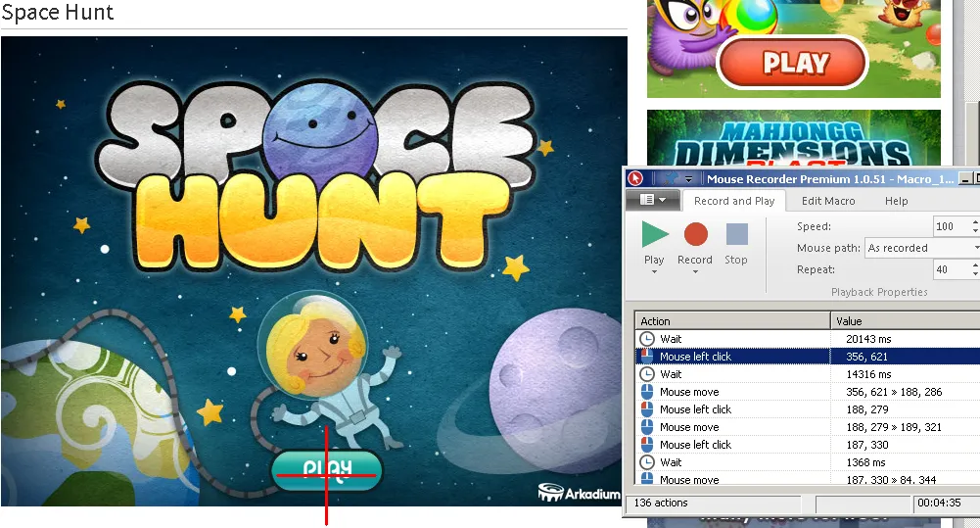Screen dimensions: 980x528
Task: Expand the quick access toolbar customize arrow
Action: (688, 179)
